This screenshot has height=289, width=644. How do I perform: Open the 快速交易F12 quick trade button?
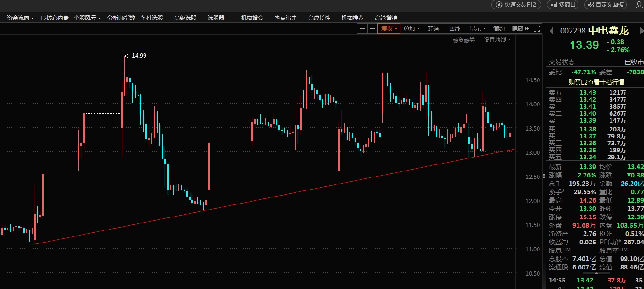[516, 5]
